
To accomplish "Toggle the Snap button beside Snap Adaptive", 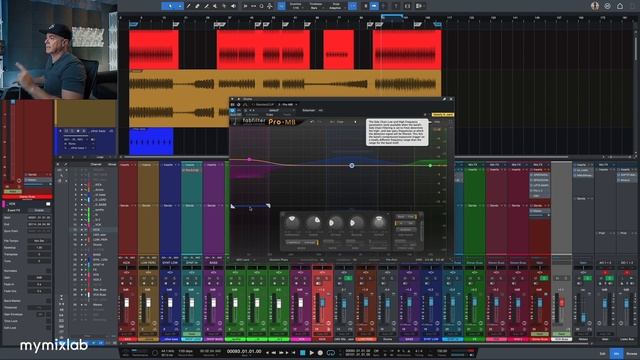I will click(353, 6).
